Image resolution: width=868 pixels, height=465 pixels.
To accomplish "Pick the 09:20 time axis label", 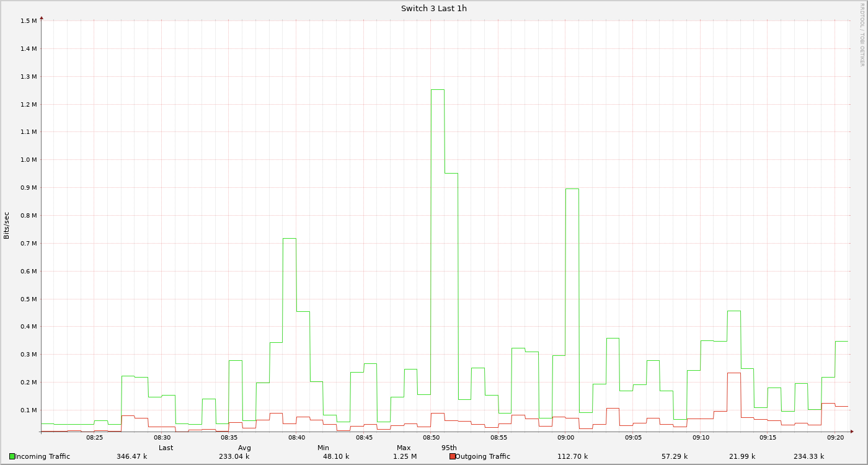I will pos(835,437).
